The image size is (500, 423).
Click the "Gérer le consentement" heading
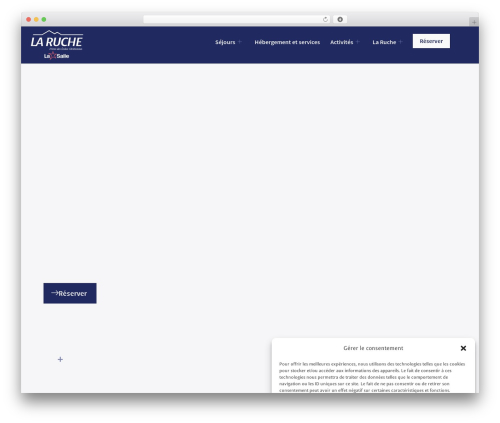point(373,348)
